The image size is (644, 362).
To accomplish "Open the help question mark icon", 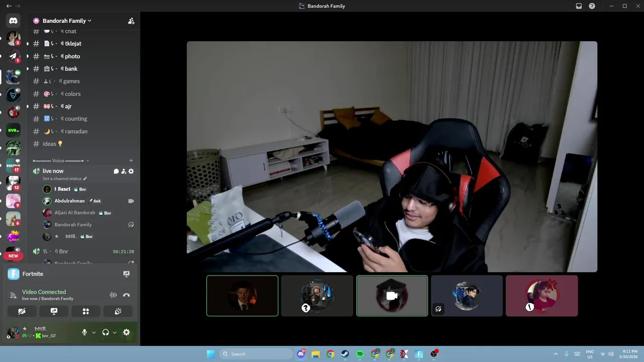I will [x=592, y=6].
